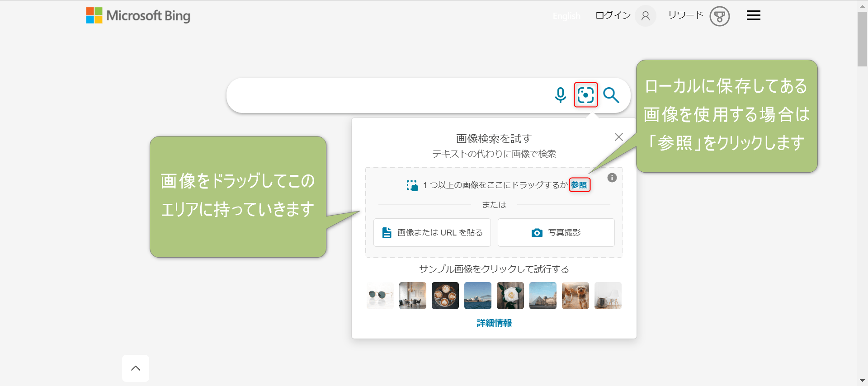Select the two dogs sample image
The width and height of the screenshot is (868, 386).
click(x=576, y=296)
